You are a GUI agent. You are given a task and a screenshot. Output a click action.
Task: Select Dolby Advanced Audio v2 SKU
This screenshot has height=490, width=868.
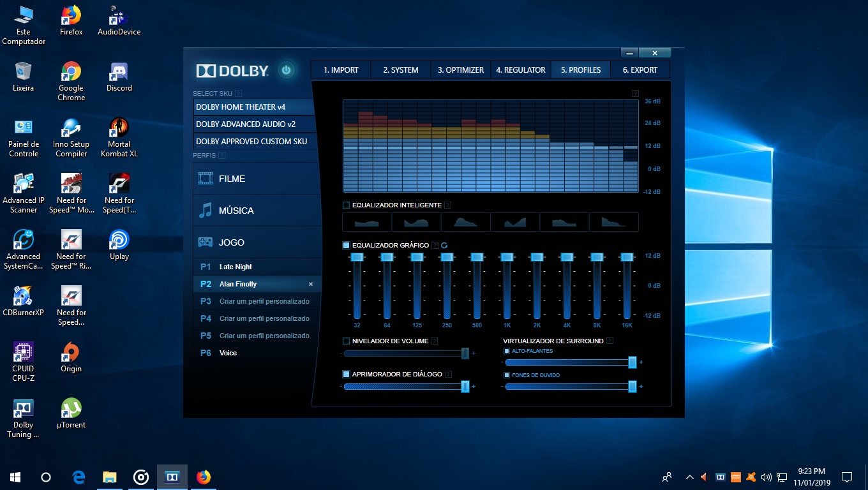pyautogui.click(x=254, y=124)
